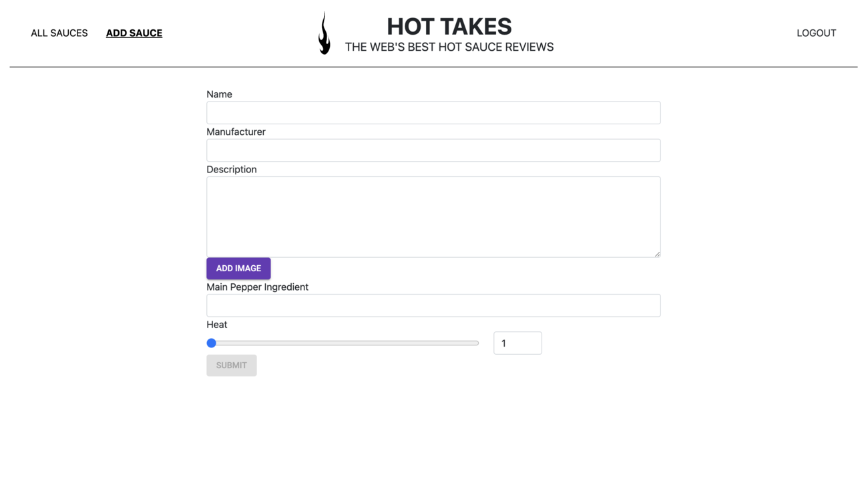The height and width of the screenshot is (477, 868).
Task: Open the All Sauces page
Action: click(59, 33)
